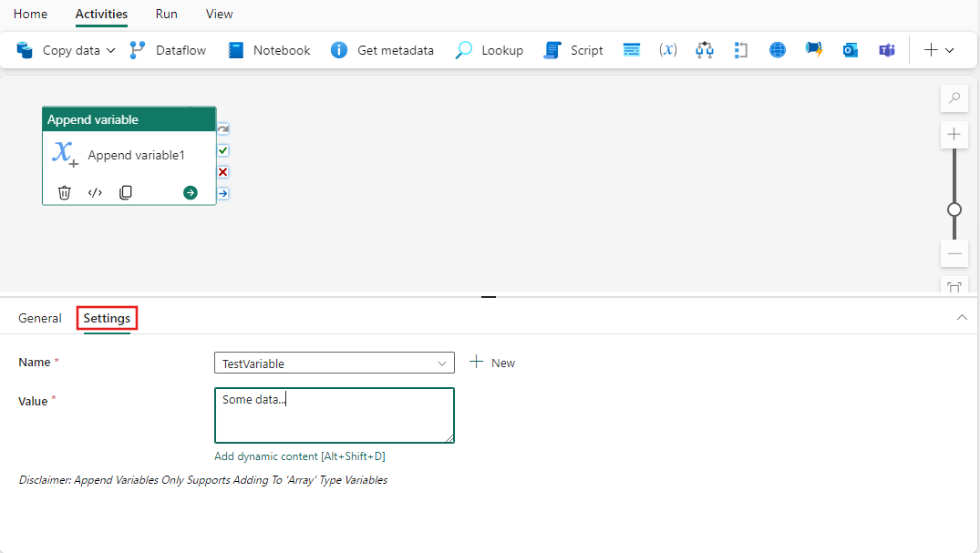The image size is (980, 553).
Task: Switch to the Run tab
Action: coord(166,14)
